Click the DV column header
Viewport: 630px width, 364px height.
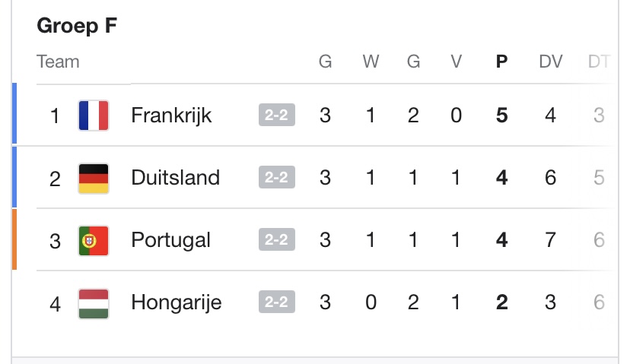pos(549,62)
